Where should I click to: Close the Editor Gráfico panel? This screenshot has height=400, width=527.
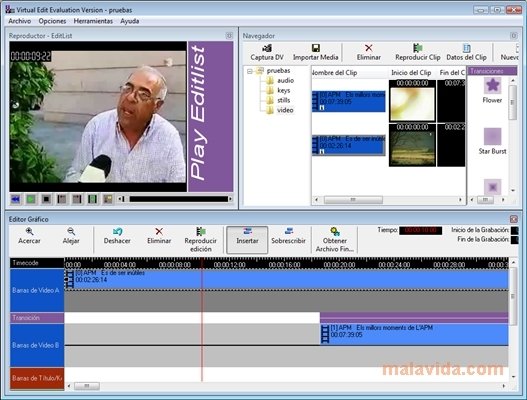(x=514, y=219)
